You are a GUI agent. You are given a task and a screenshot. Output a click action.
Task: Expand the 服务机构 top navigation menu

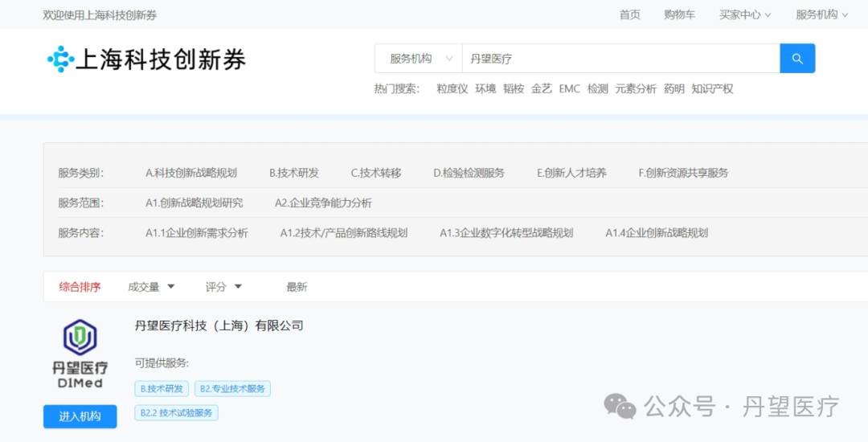(x=821, y=15)
